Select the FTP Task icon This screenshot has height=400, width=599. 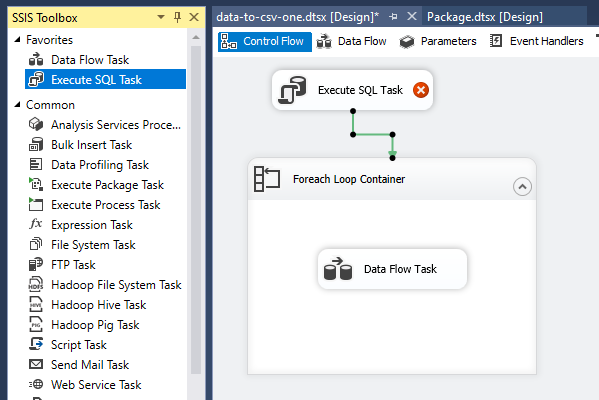36,264
